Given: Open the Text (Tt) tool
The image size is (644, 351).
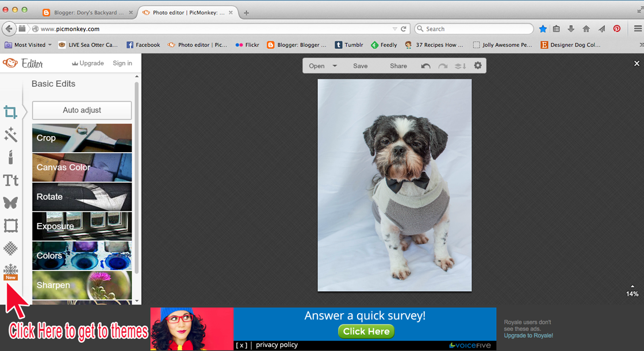Looking at the screenshot, I should pos(11,180).
